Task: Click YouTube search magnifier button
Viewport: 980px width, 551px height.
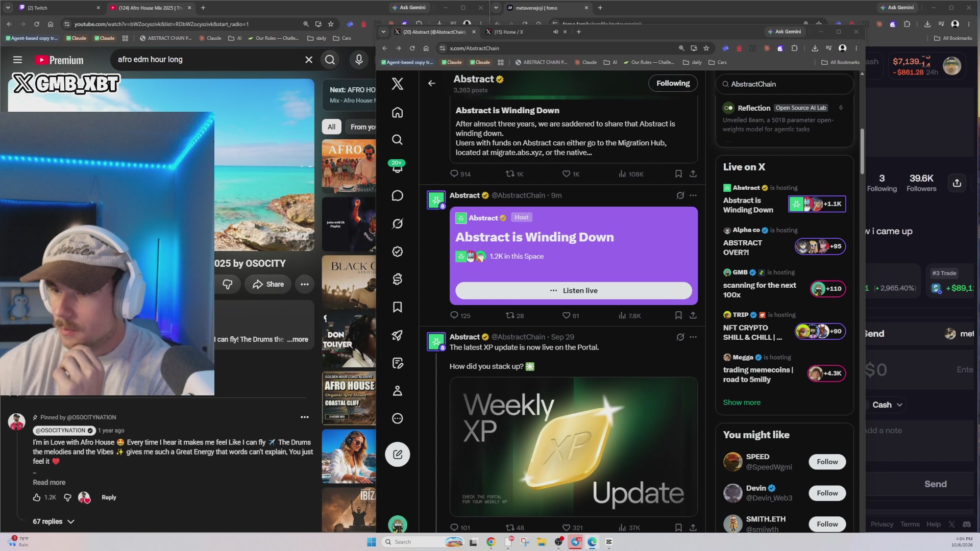Action: point(330,60)
